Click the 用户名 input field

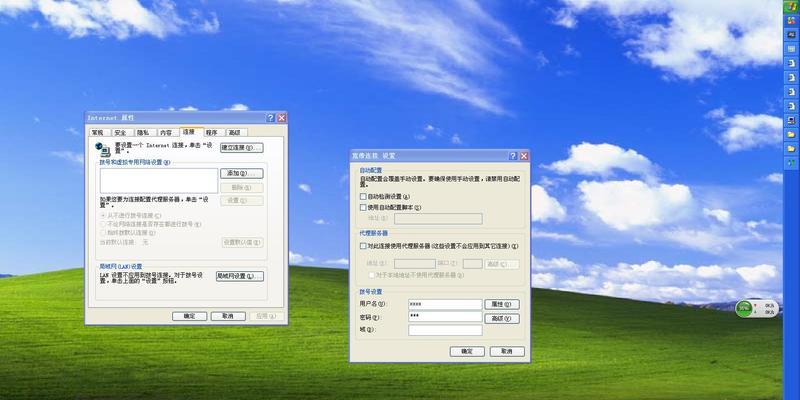click(445, 305)
